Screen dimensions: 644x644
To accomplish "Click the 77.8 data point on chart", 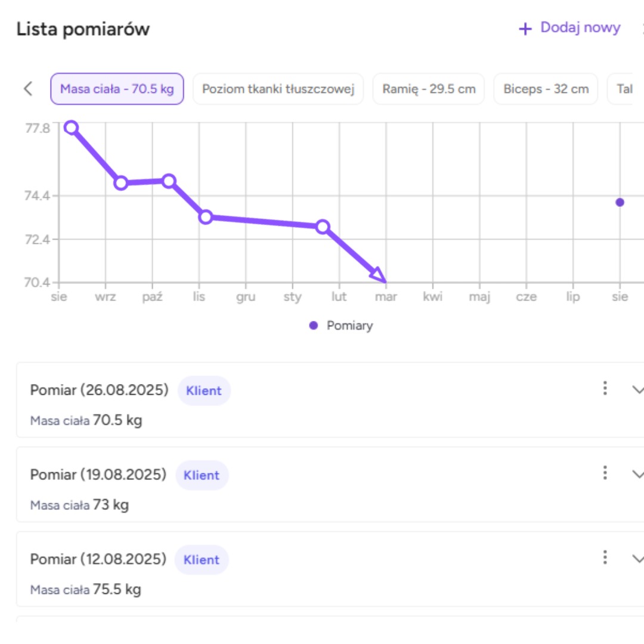I will 71,127.
